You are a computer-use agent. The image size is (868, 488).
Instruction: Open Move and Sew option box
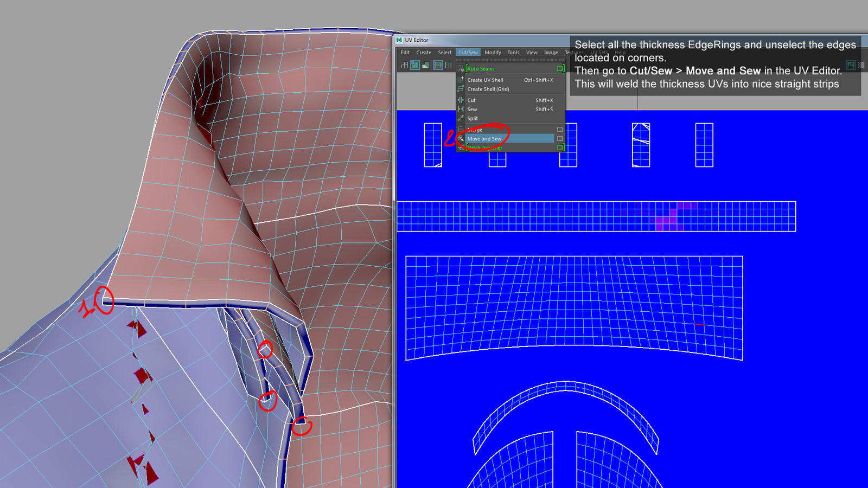[x=560, y=139]
